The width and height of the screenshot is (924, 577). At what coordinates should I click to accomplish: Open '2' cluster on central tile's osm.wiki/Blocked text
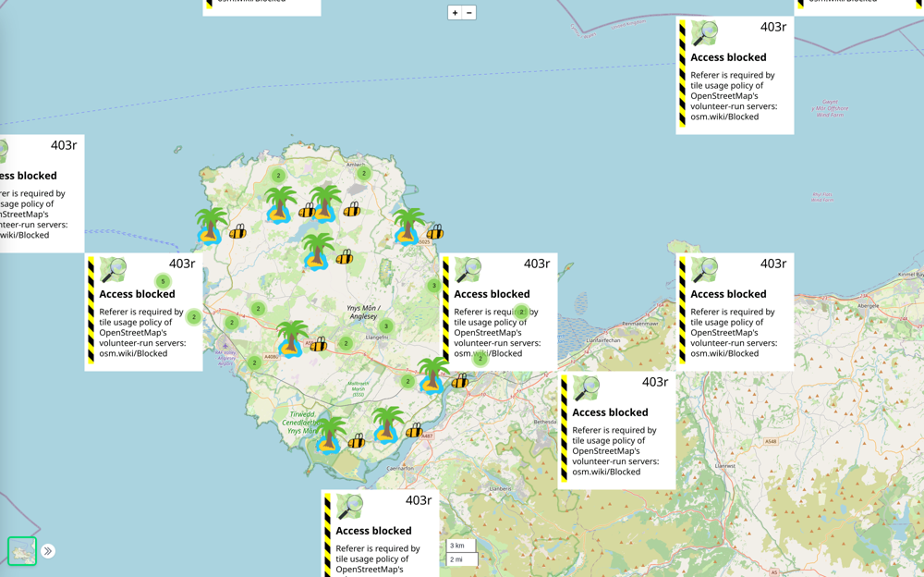(480, 358)
